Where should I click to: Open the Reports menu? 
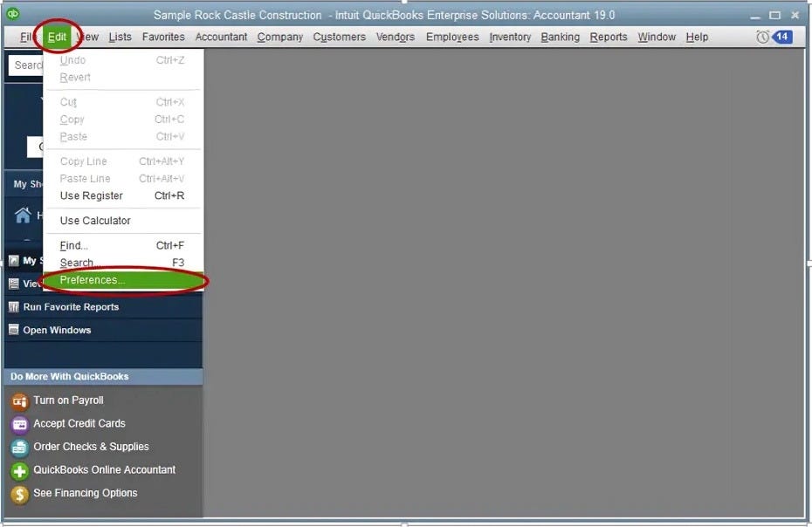(x=609, y=37)
